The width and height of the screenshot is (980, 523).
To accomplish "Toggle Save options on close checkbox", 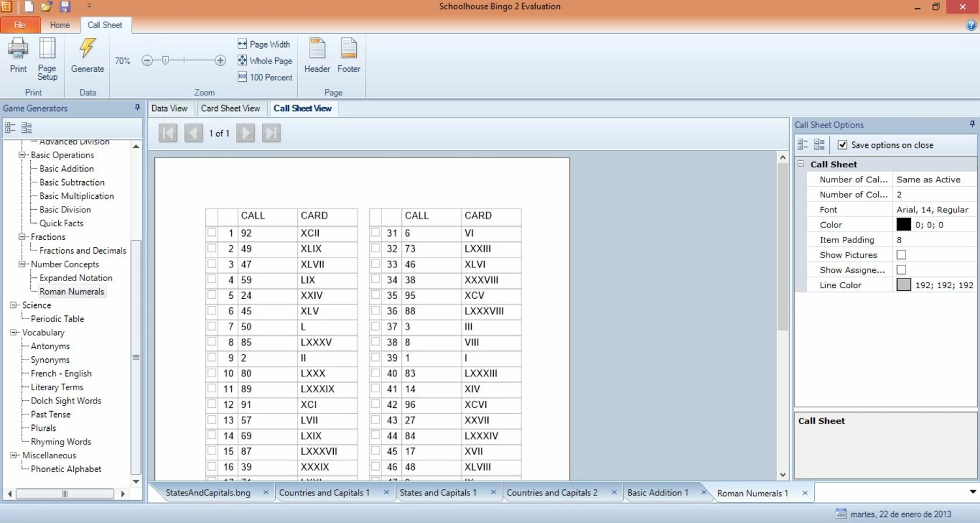I will [x=843, y=144].
